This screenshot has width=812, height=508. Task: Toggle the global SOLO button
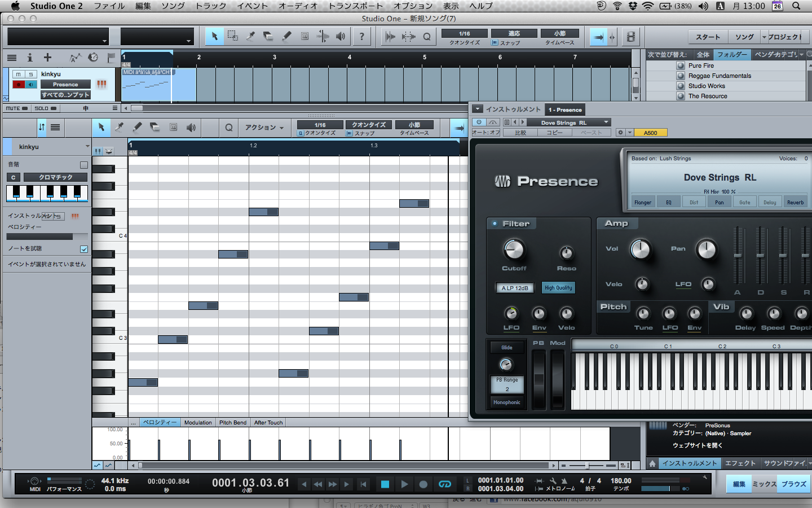coord(45,108)
